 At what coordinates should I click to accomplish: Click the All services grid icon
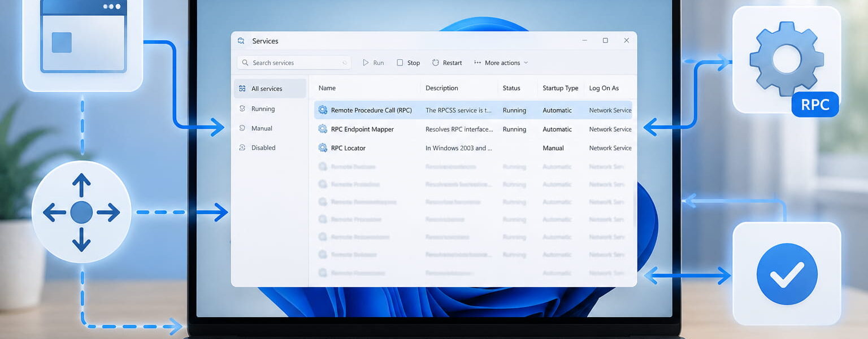click(x=242, y=89)
